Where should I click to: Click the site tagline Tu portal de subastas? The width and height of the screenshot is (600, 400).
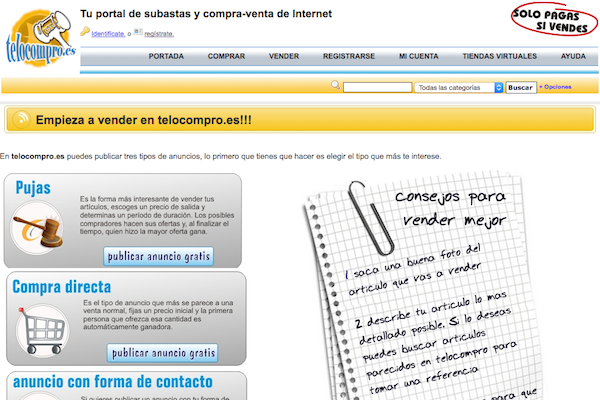206,14
